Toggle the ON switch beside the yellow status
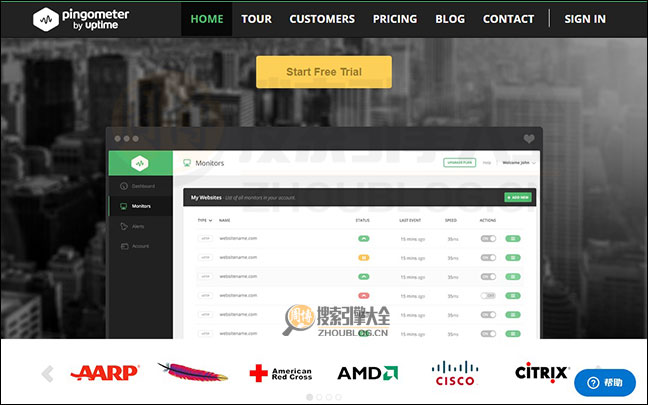The image size is (648, 405). point(488,257)
